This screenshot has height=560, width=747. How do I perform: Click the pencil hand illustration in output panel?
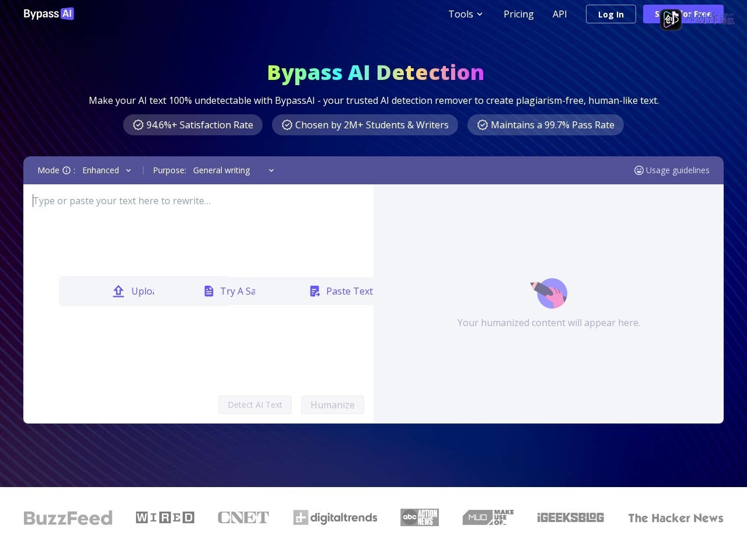coord(549,293)
